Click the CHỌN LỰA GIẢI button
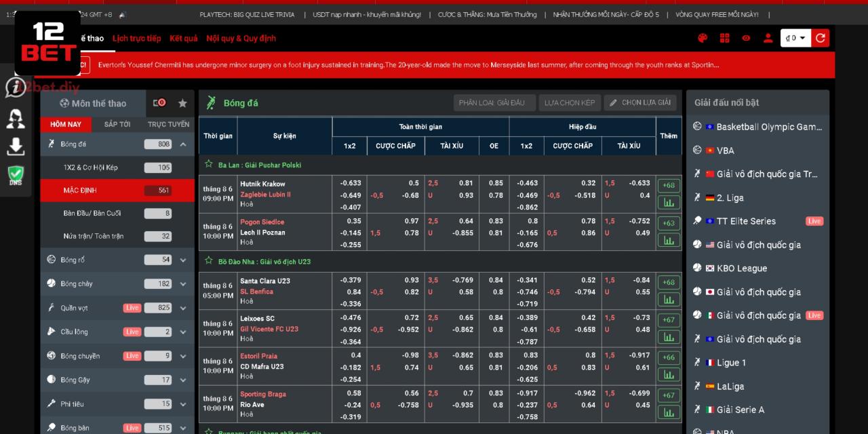Image resolution: width=868 pixels, height=434 pixels. tap(639, 103)
